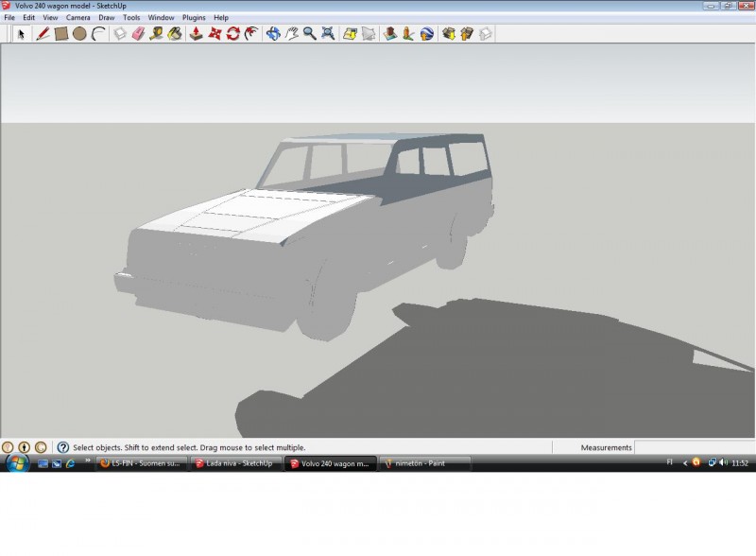Click the Make Component icon

point(120,34)
